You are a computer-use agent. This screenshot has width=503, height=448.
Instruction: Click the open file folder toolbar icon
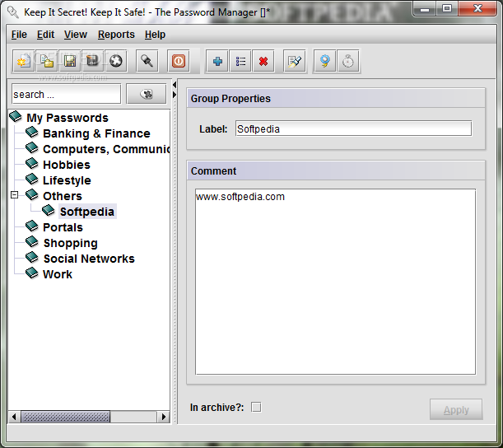pyautogui.click(x=47, y=61)
